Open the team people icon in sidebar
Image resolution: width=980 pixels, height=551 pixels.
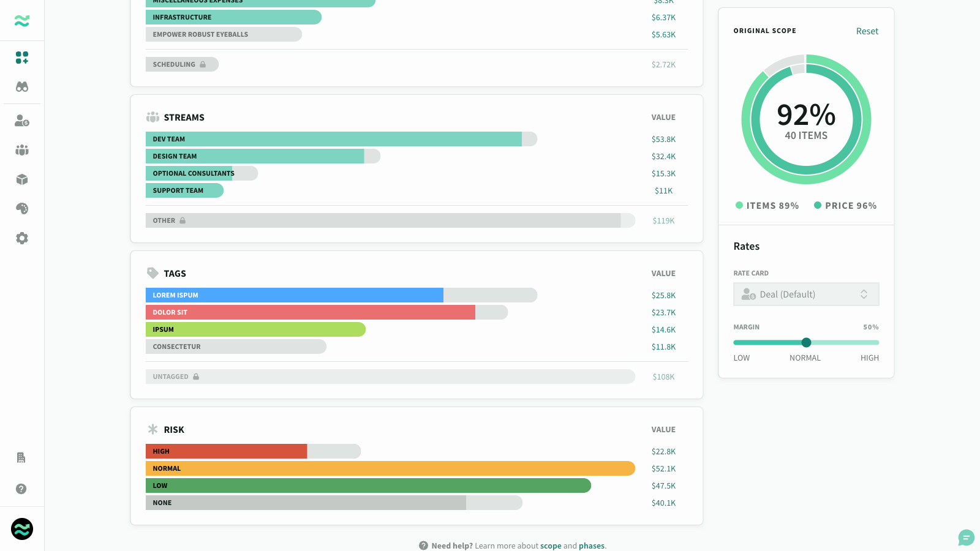tap(22, 150)
